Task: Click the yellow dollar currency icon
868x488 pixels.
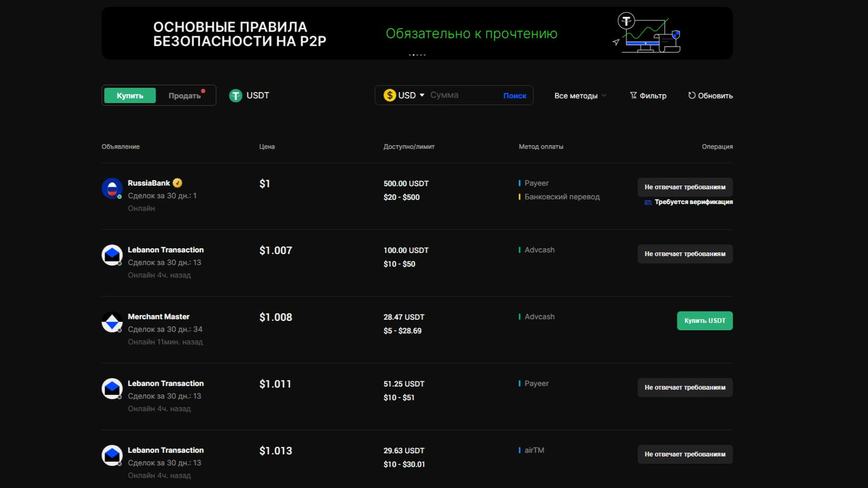Action: click(389, 95)
